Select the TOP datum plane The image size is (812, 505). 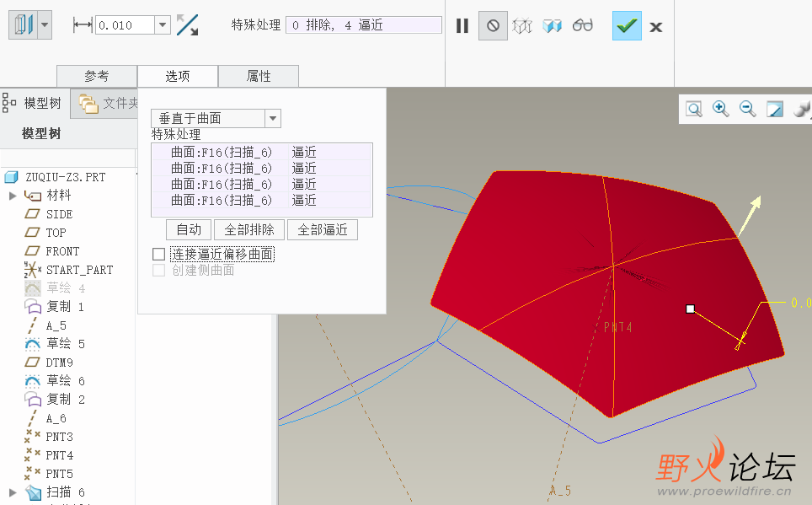coord(56,233)
